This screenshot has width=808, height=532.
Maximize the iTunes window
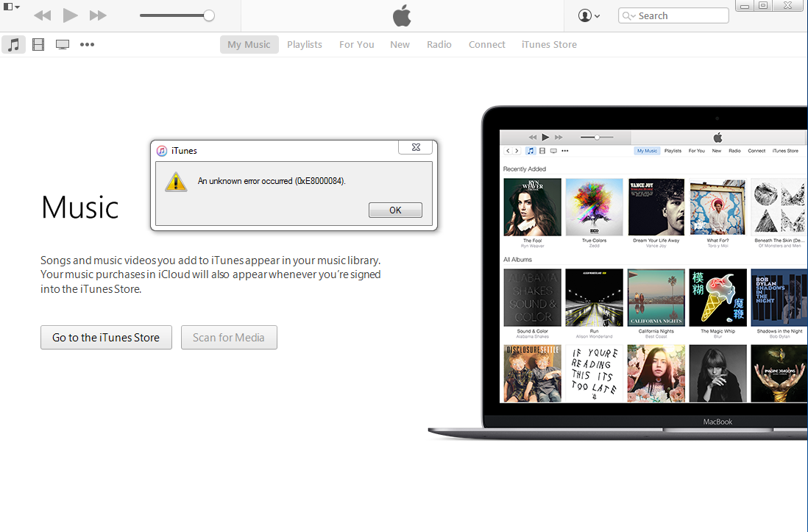pos(763,6)
